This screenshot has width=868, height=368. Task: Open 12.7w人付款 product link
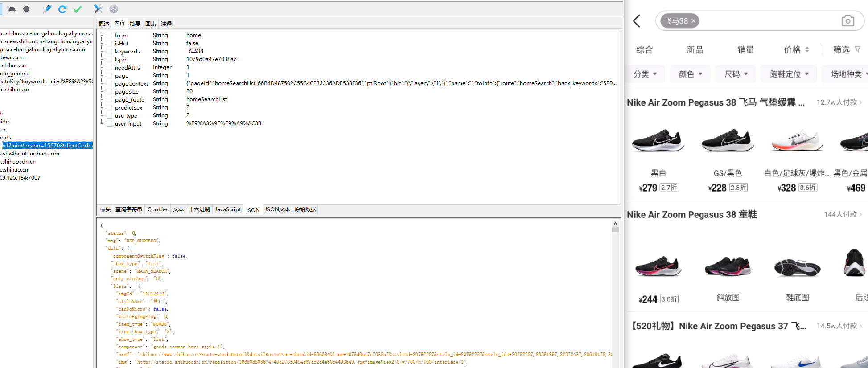tap(839, 102)
